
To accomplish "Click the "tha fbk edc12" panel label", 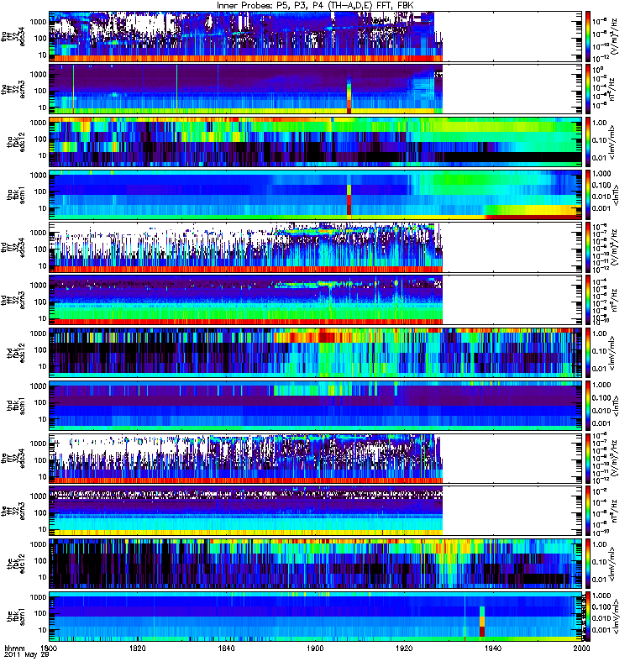I will [x=16, y=142].
